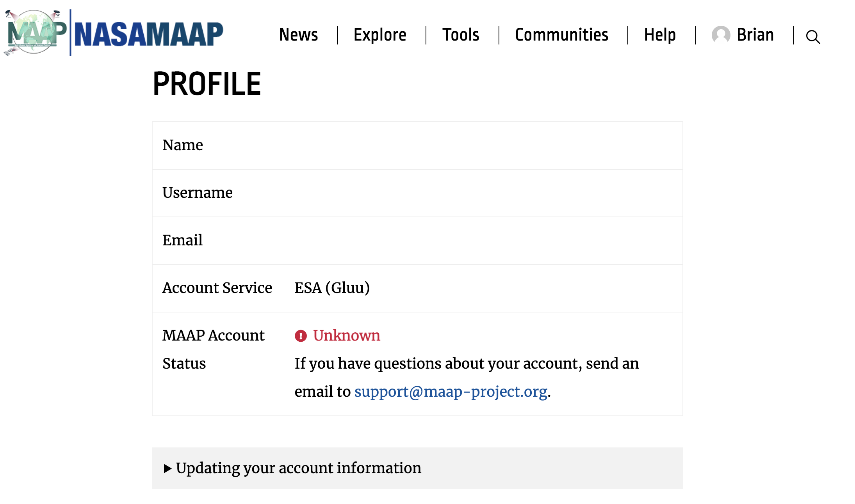Open the search icon
This screenshot has height=504, width=855.
pyautogui.click(x=813, y=36)
